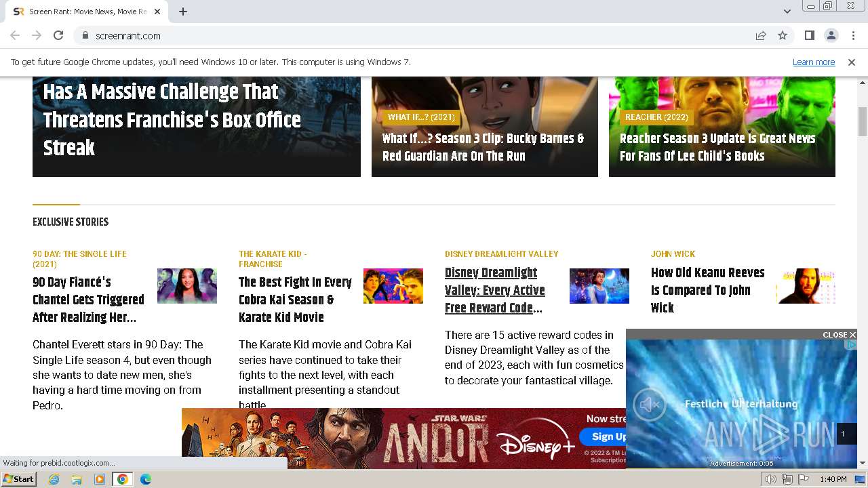Screen dimensions: 868x488
Task: Close the Screen Rant tab
Action: [x=157, y=12]
